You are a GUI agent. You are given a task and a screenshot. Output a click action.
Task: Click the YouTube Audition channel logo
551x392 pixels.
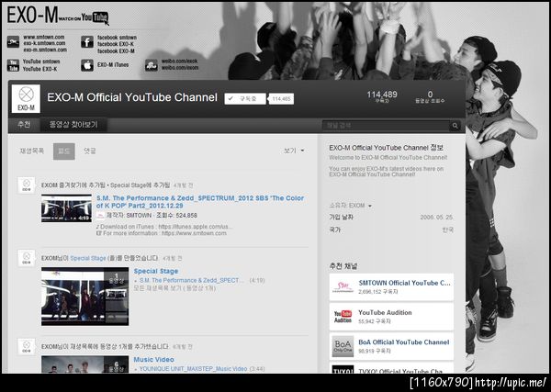343,317
